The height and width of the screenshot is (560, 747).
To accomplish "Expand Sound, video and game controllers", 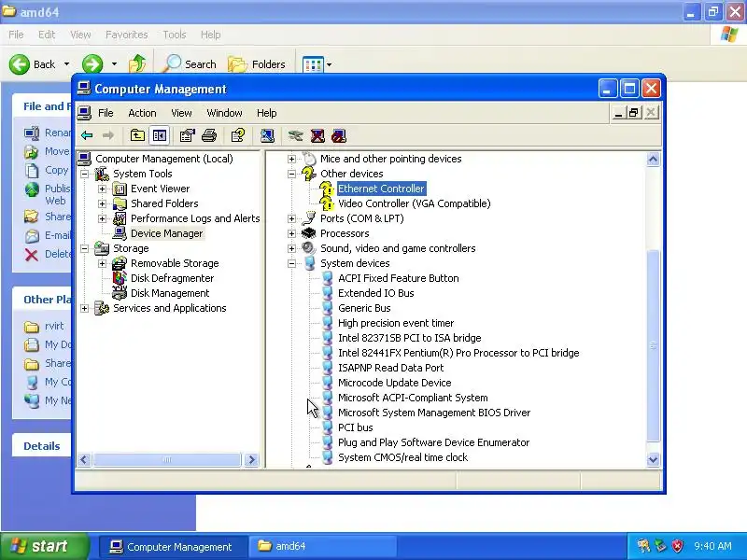I will [291, 248].
